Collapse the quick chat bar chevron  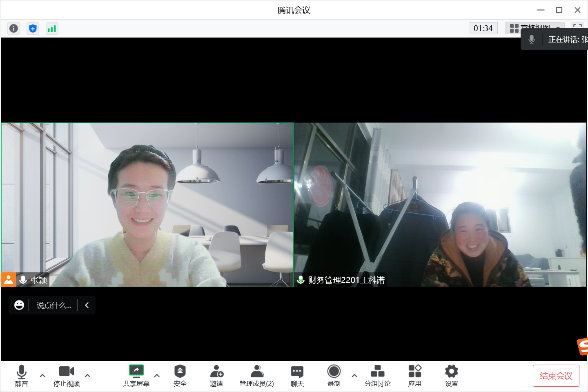[x=87, y=305]
